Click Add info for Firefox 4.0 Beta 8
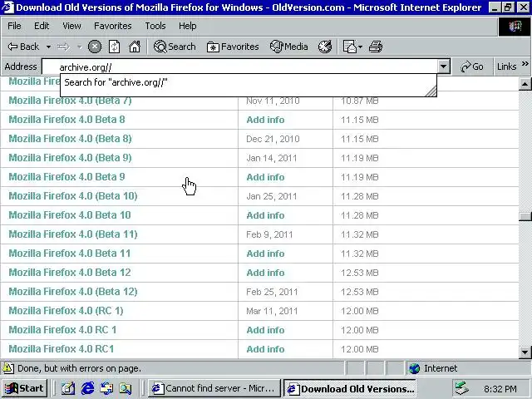This screenshot has width=532, height=399. coord(265,120)
